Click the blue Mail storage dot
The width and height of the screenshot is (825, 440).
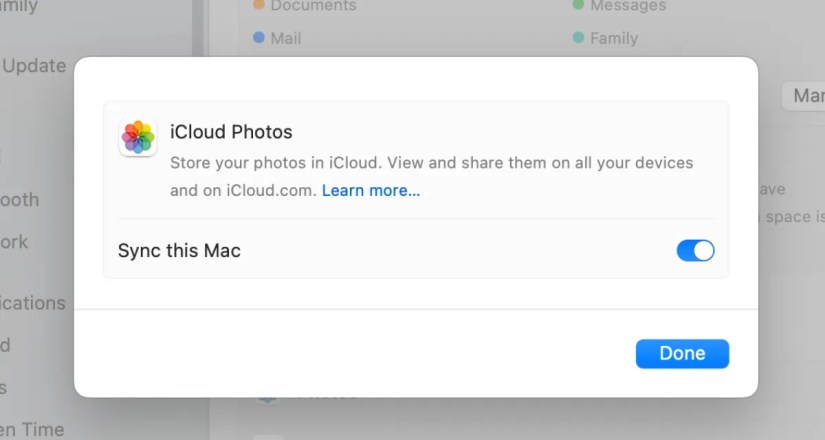(x=259, y=38)
